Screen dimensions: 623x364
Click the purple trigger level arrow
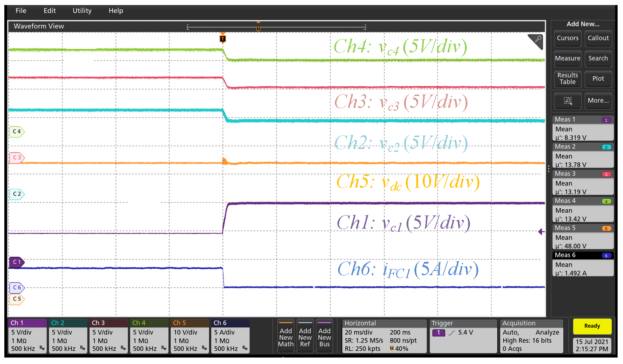tap(541, 232)
